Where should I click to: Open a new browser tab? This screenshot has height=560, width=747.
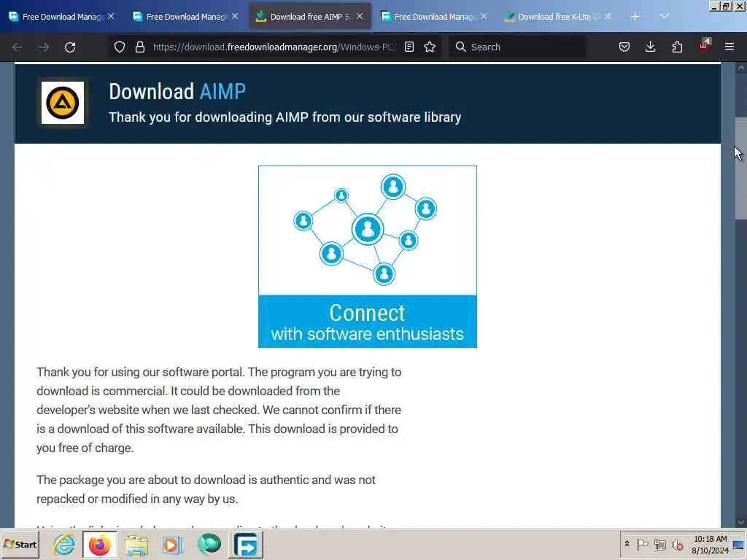click(635, 17)
